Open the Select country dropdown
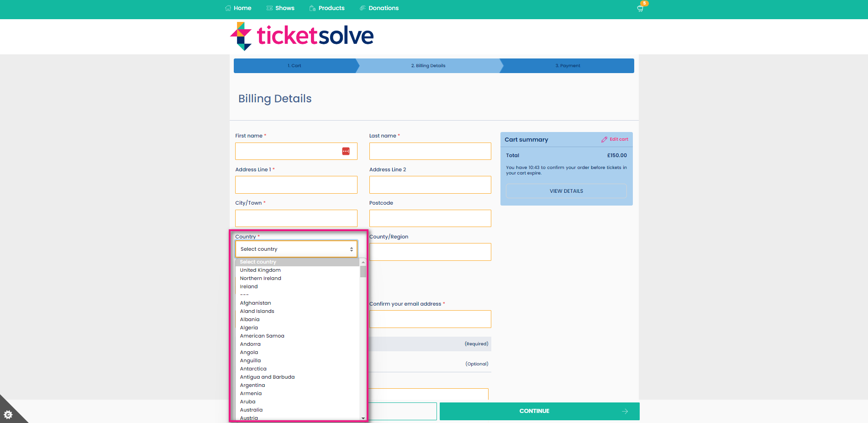Screen dimensions: 868x423 (296, 249)
